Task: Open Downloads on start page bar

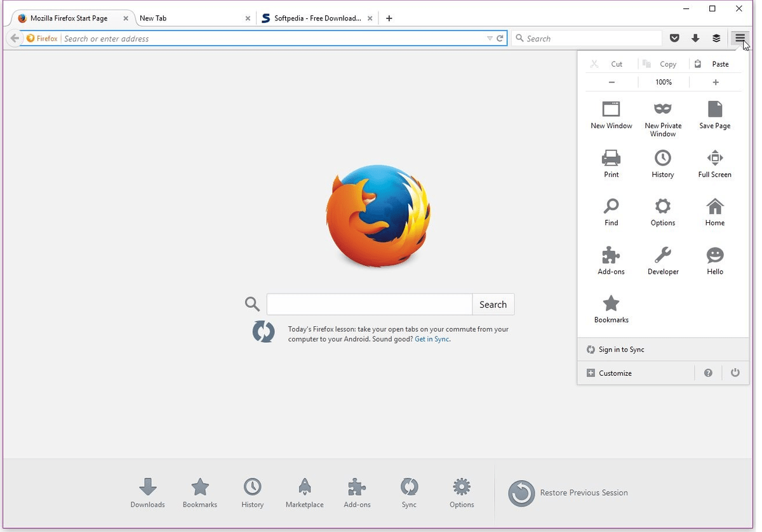Action: [x=147, y=493]
